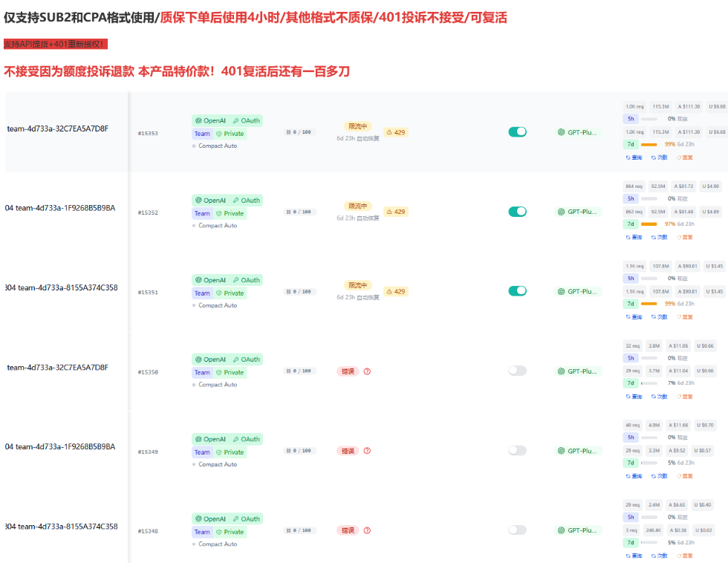
Task: Select the GPT-Plu... group tag in row #15349
Action: tap(578, 451)
